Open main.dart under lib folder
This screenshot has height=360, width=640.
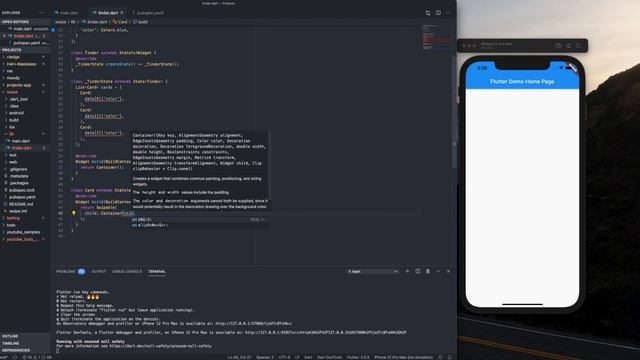tap(20, 141)
